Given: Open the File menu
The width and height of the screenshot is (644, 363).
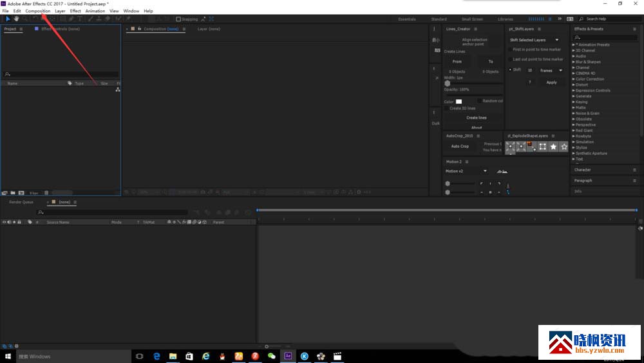Looking at the screenshot, I should [x=5, y=11].
